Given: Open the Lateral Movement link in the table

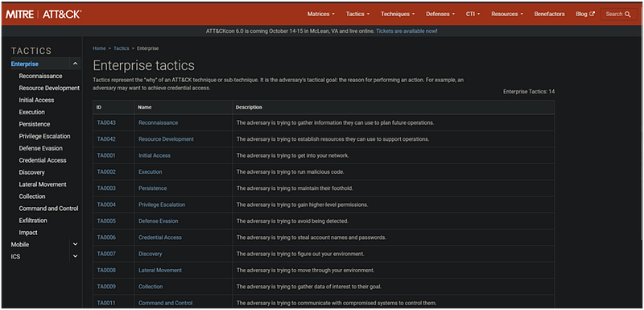Looking at the screenshot, I should pos(160,271).
